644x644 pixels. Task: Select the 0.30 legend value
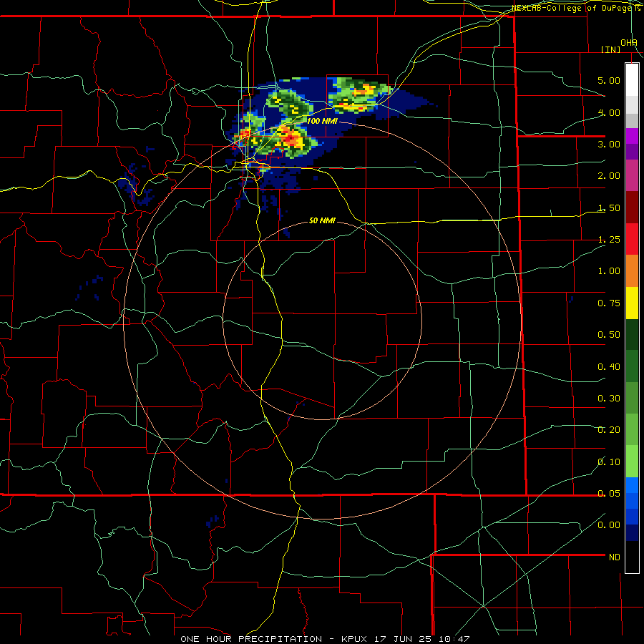(x=609, y=399)
